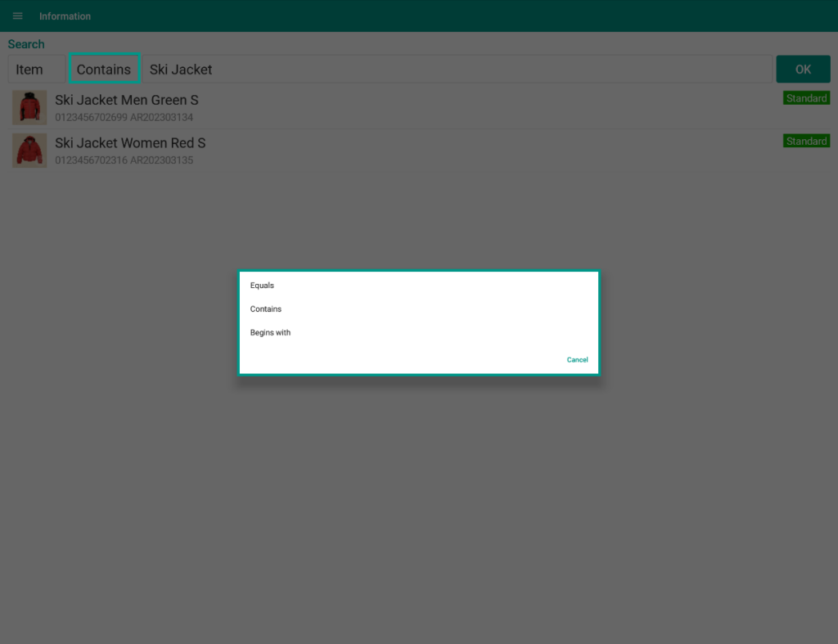Click the Ski Jacket search text field
Screen dimensions: 838x644
tap(457, 70)
